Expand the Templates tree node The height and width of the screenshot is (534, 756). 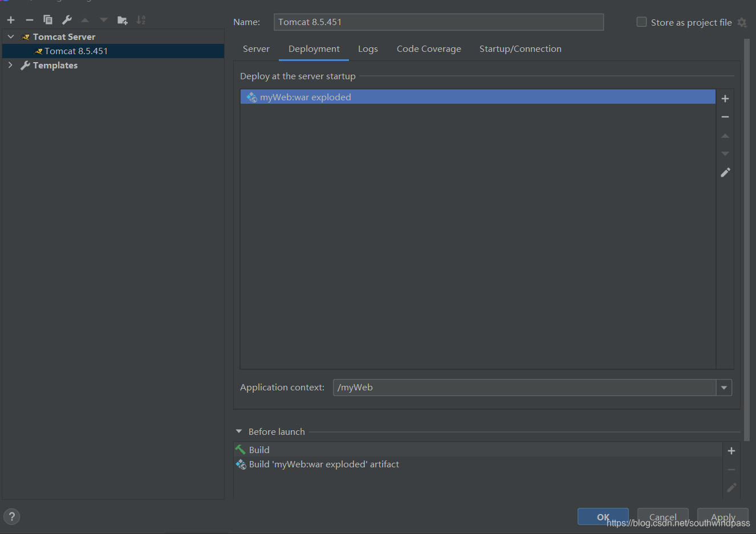click(x=10, y=65)
